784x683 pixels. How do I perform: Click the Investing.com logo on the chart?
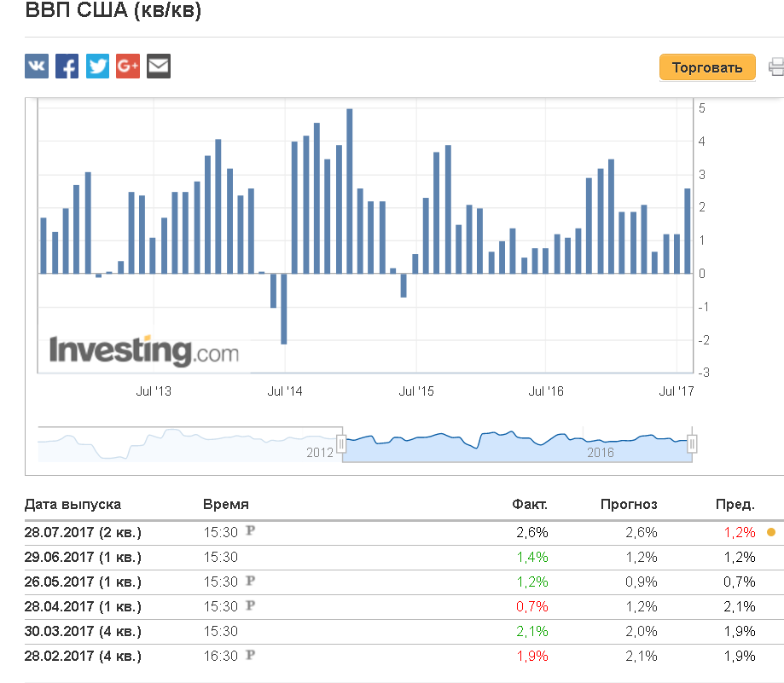(144, 350)
